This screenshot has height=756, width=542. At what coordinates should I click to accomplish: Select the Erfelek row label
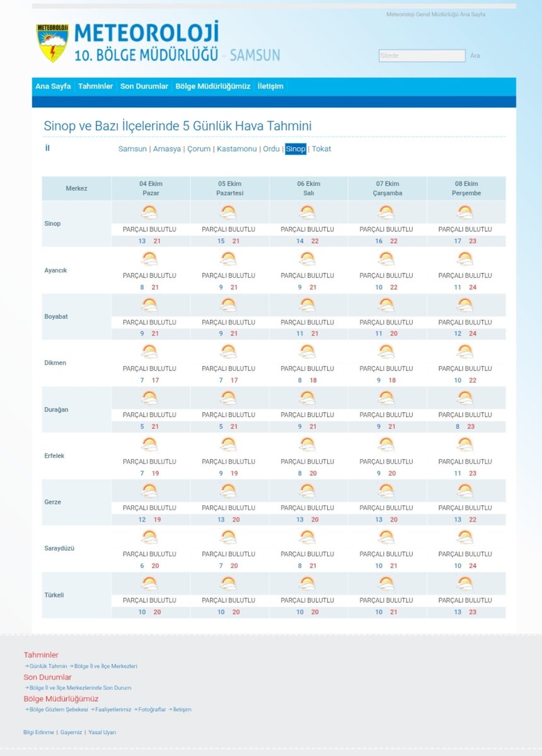pos(54,456)
